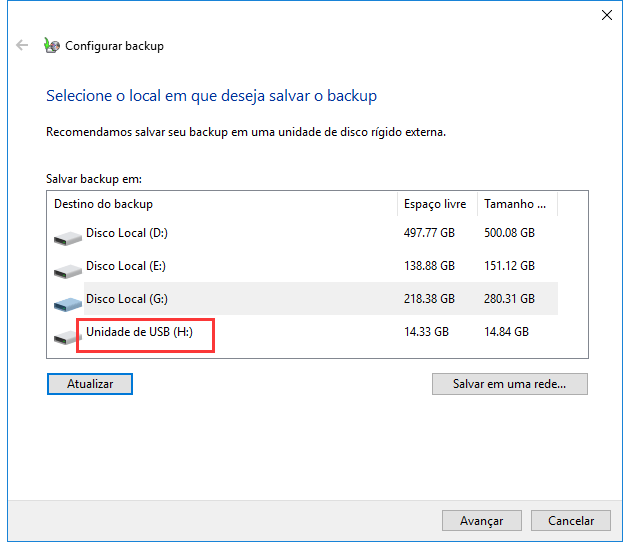Open Salvar em uma rede option
630x549 pixels.
509,384
